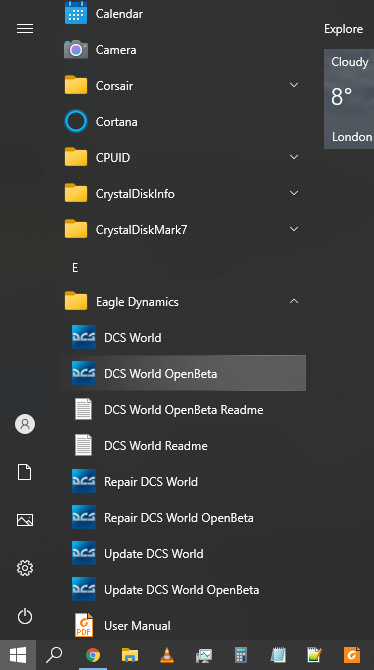374x670 pixels.
Task: Open Google Chrome from taskbar
Action: pyautogui.click(x=93, y=655)
